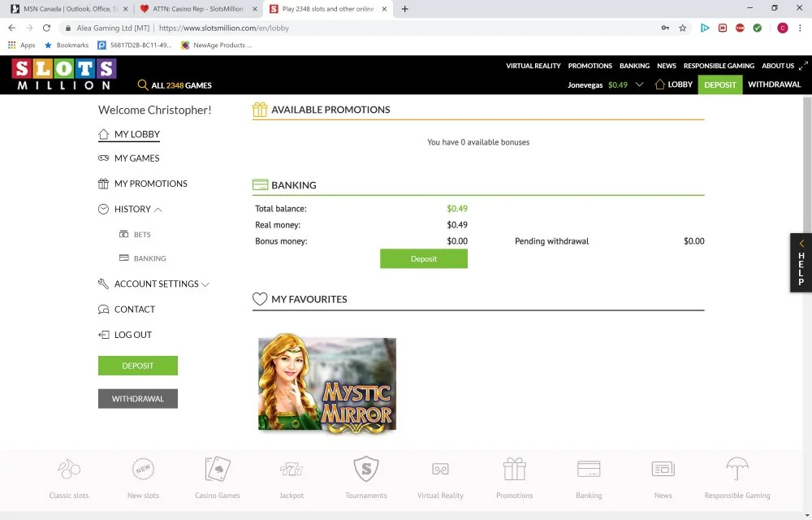This screenshot has height=520, width=812.
Task: Expand the Jonevegas account dropdown arrow
Action: pyautogui.click(x=640, y=84)
